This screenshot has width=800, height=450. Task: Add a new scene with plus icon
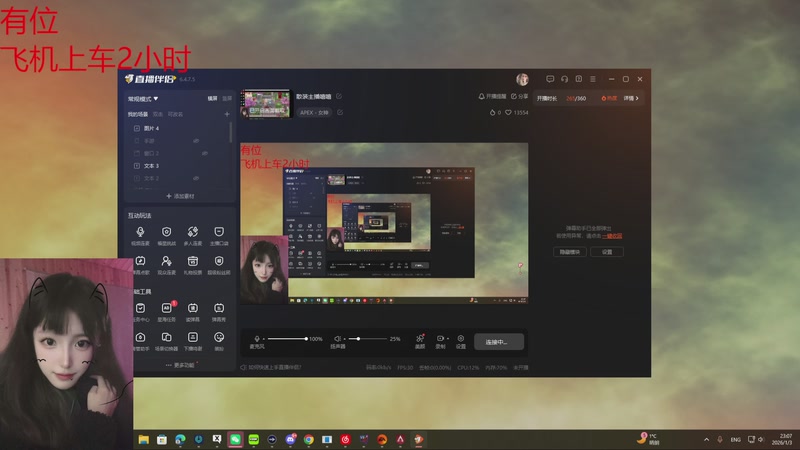pyautogui.click(x=227, y=114)
